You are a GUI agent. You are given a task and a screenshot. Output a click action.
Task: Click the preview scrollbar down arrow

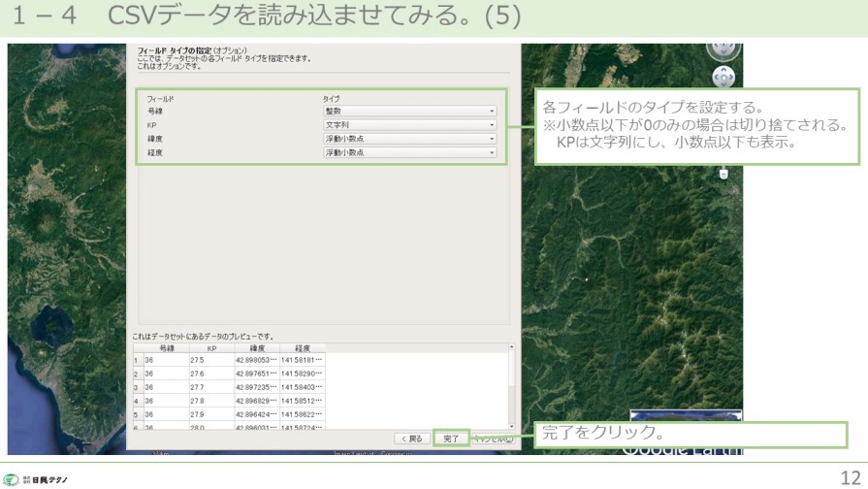511,425
